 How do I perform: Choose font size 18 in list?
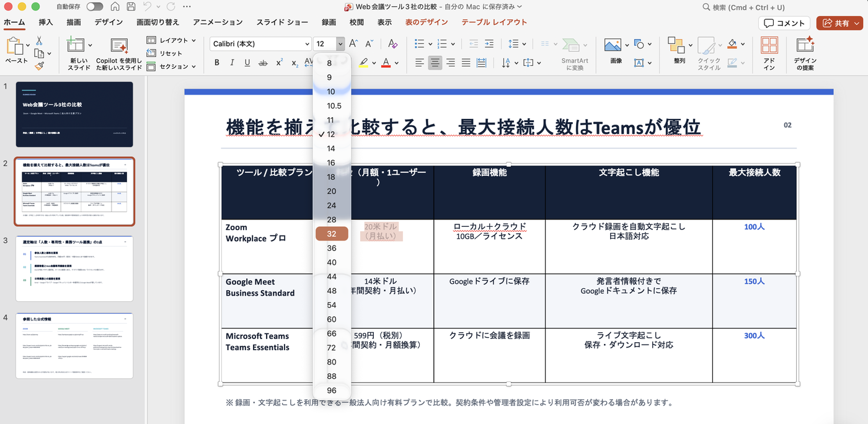(332, 177)
